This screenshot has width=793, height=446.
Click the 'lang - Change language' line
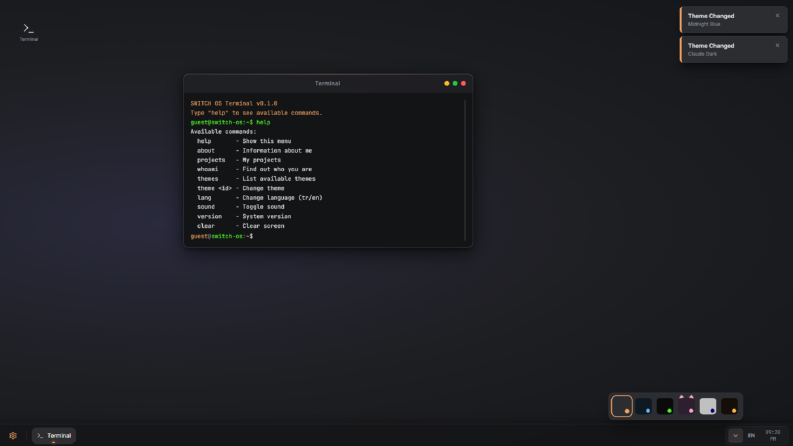(x=259, y=198)
